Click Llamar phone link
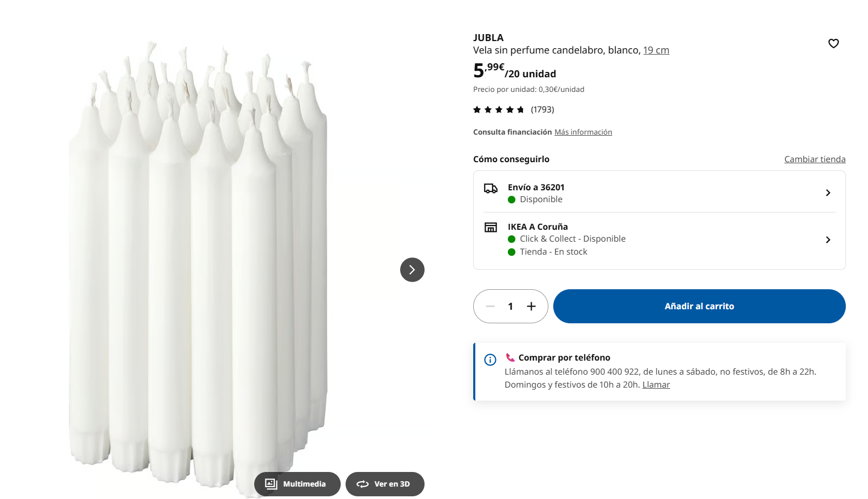Screen dimensions: 868x499 coord(655,384)
